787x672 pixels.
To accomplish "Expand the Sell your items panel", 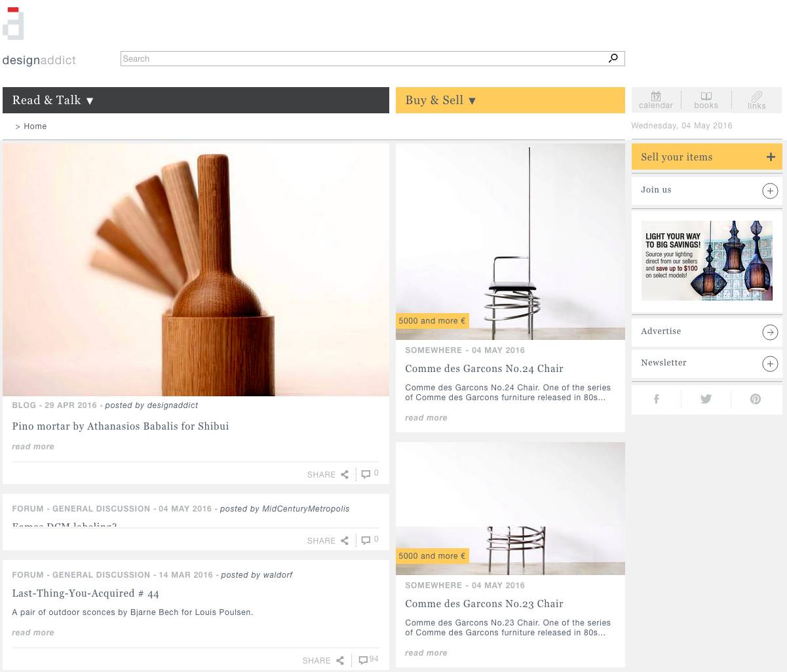I will 771,157.
